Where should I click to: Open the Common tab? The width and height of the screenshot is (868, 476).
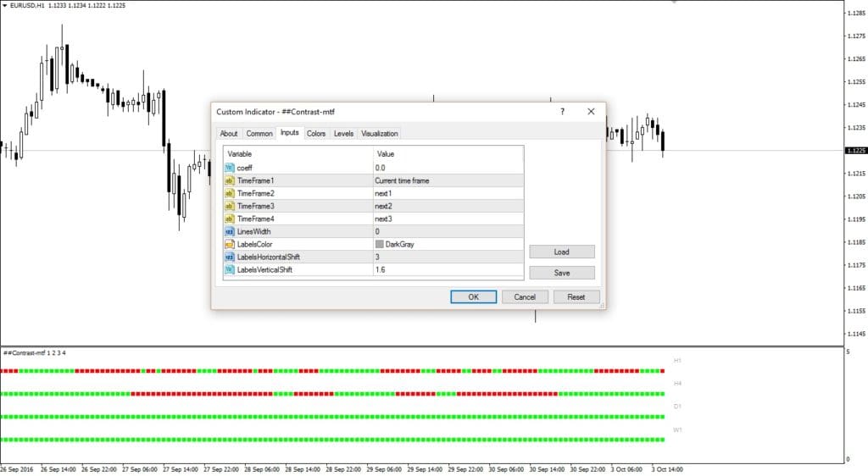coord(259,134)
